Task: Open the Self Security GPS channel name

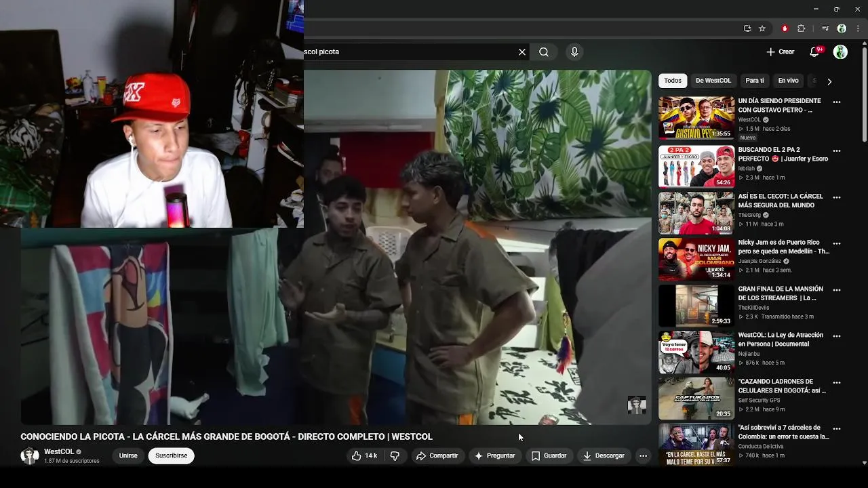Action: coord(759,401)
